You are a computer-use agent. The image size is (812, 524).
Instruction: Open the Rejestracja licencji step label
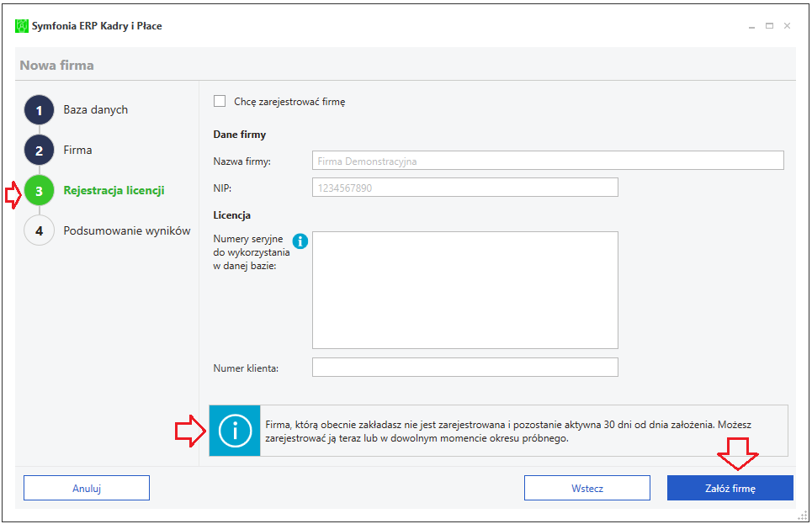(x=114, y=190)
